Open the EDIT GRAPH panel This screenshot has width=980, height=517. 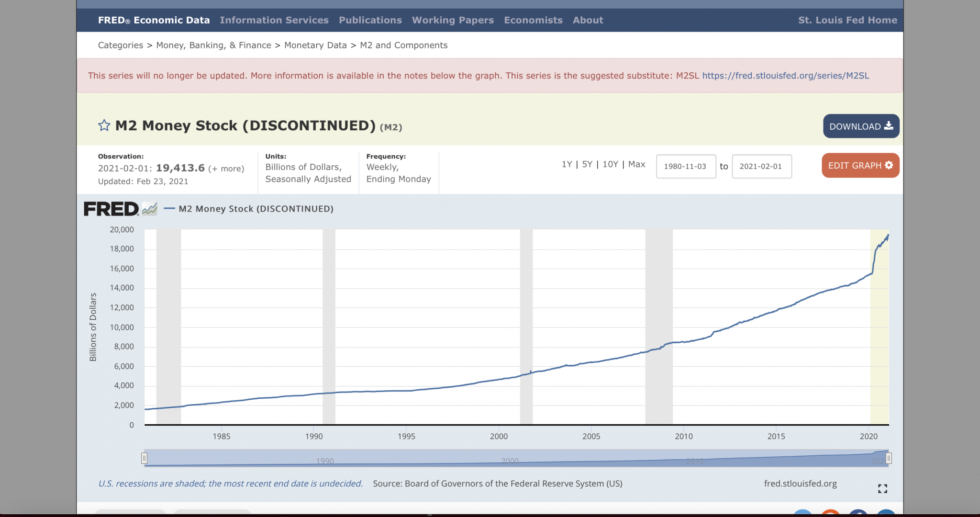pos(860,165)
